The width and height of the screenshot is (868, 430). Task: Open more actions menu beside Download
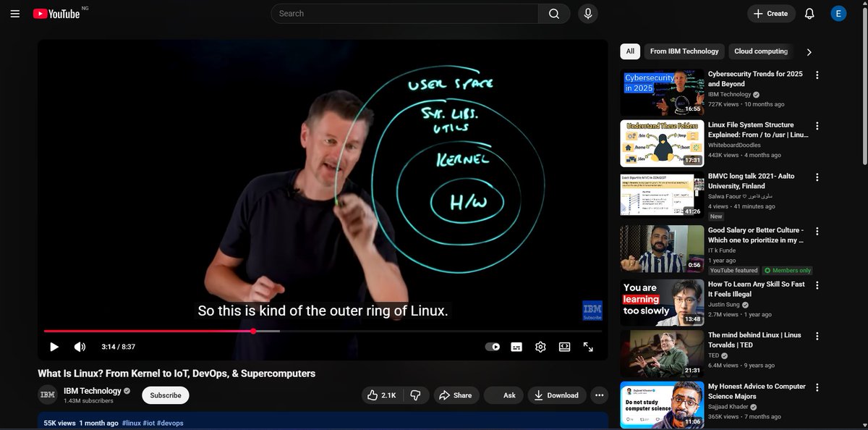point(600,395)
